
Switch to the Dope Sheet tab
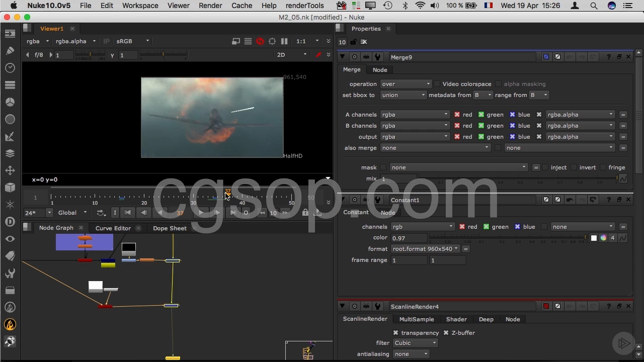(170, 228)
